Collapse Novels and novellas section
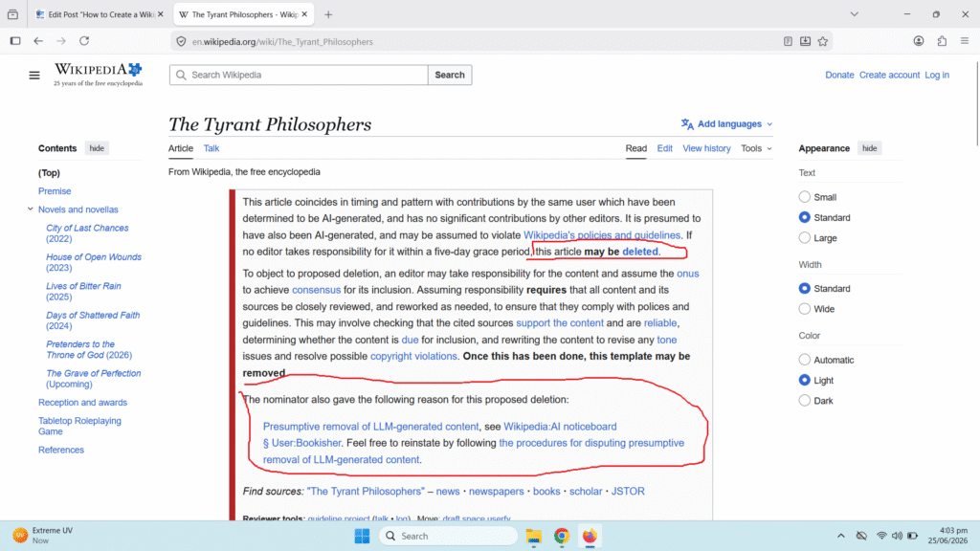The width and height of the screenshot is (980, 551). pos(30,209)
